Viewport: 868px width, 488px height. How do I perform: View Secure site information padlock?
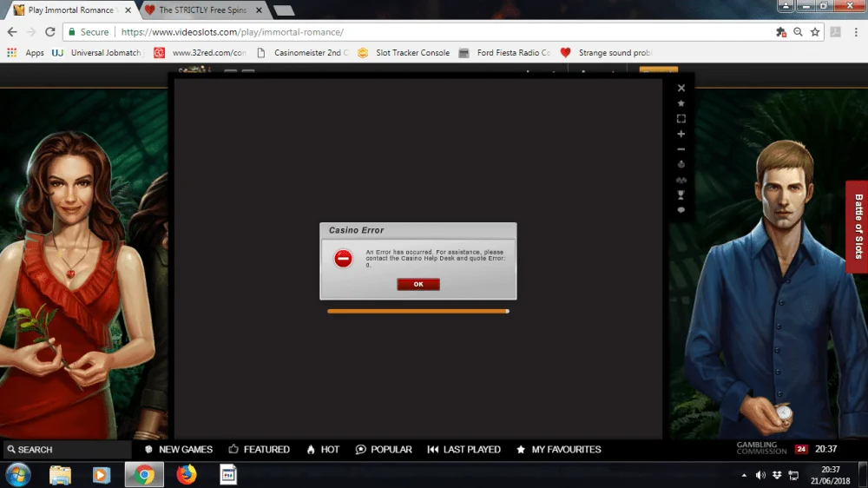pyautogui.click(x=89, y=32)
